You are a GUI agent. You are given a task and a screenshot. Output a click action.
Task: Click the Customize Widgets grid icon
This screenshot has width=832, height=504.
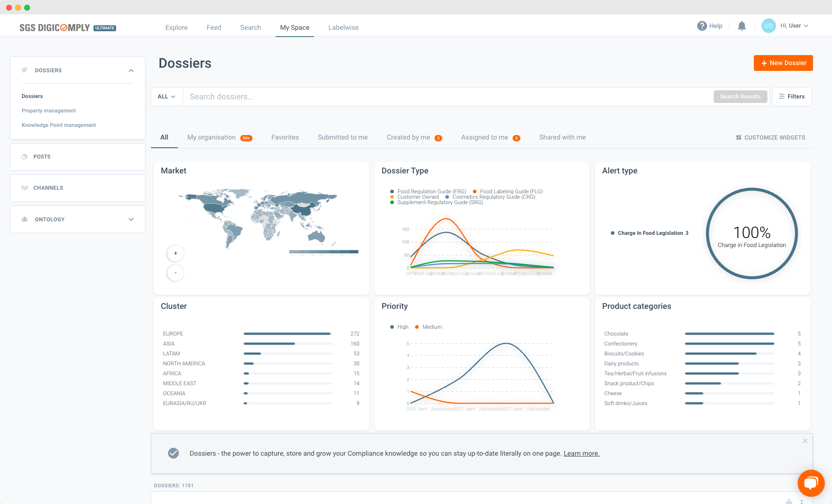coord(739,137)
